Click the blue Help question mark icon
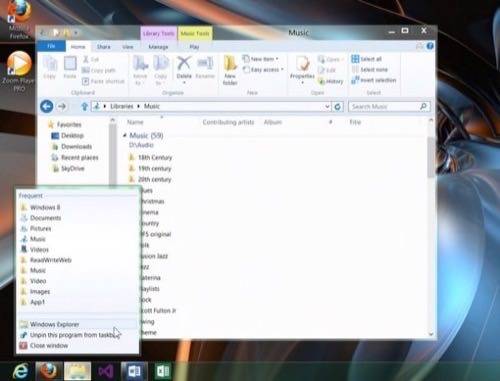This screenshot has width=500, height=381. pyautogui.click(x=430, y=46)
